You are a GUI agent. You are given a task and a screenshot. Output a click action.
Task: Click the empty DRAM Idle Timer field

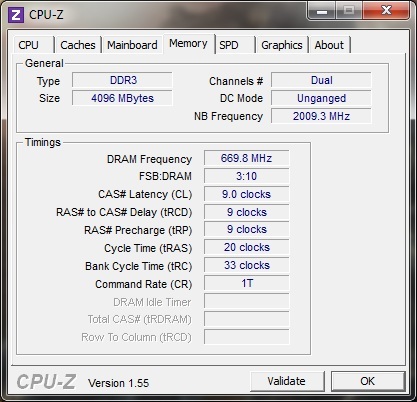click(247, 301)
